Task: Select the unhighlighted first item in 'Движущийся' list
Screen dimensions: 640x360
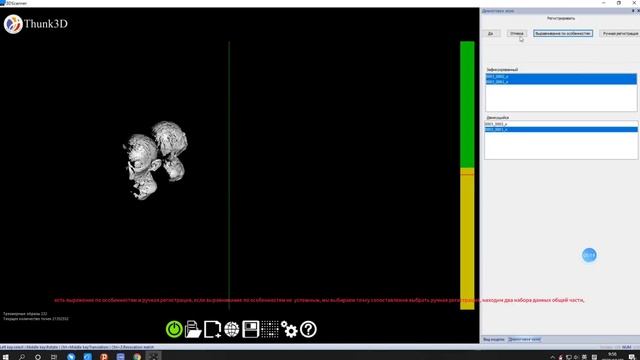Action: click(561, 124)
